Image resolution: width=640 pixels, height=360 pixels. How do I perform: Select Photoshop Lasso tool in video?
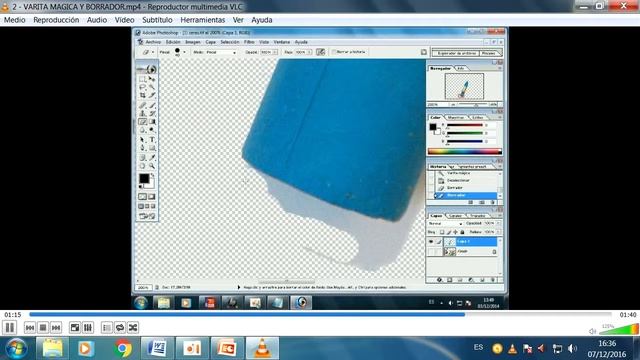pyautogui.click(x=142, y=87)
